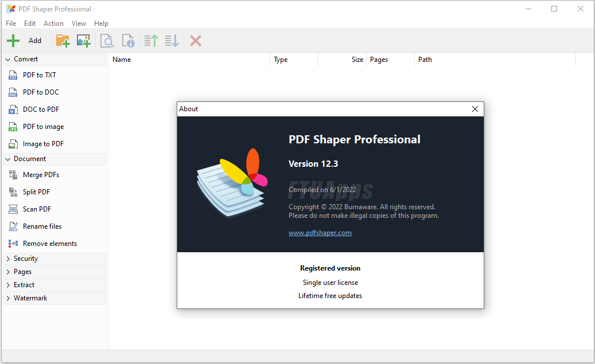Click the Scan PDF icon
The height and width of the screenshot is (364, 595).
click(13, 209)
